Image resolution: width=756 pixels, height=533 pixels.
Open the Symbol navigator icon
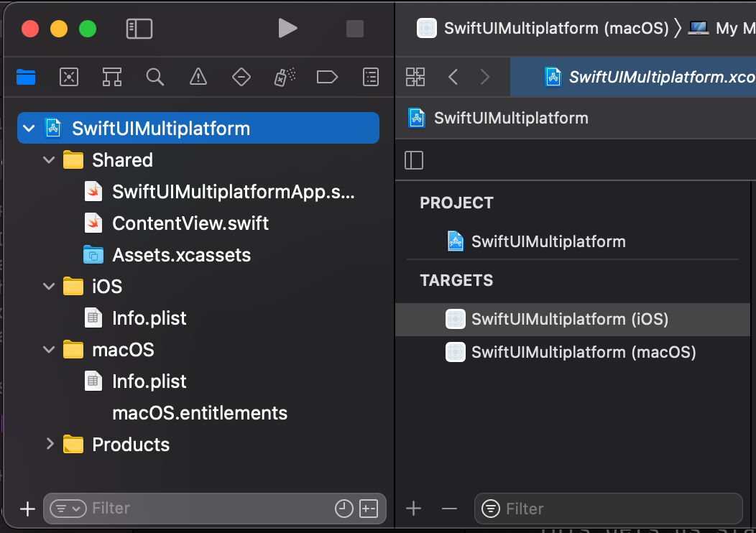[112, 77]
